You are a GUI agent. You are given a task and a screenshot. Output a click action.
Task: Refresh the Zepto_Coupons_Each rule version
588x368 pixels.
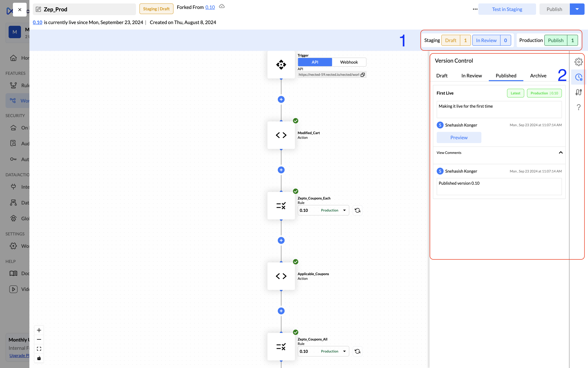[357, 210]
